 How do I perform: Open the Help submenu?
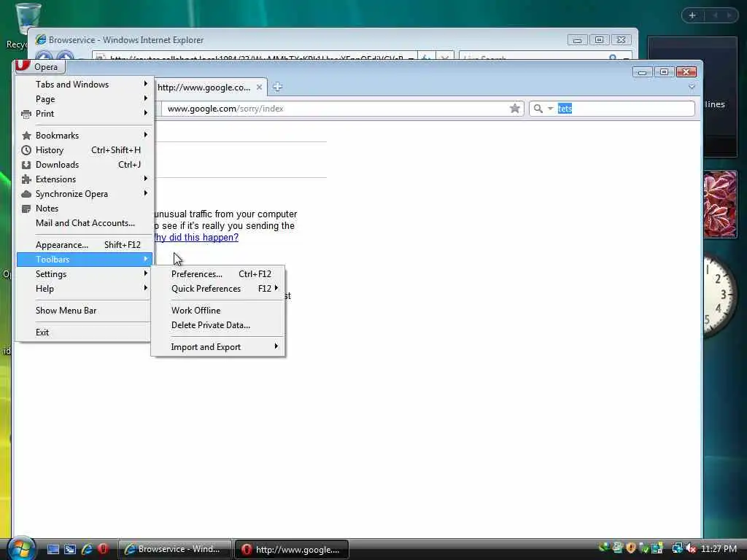click(85, 289)
